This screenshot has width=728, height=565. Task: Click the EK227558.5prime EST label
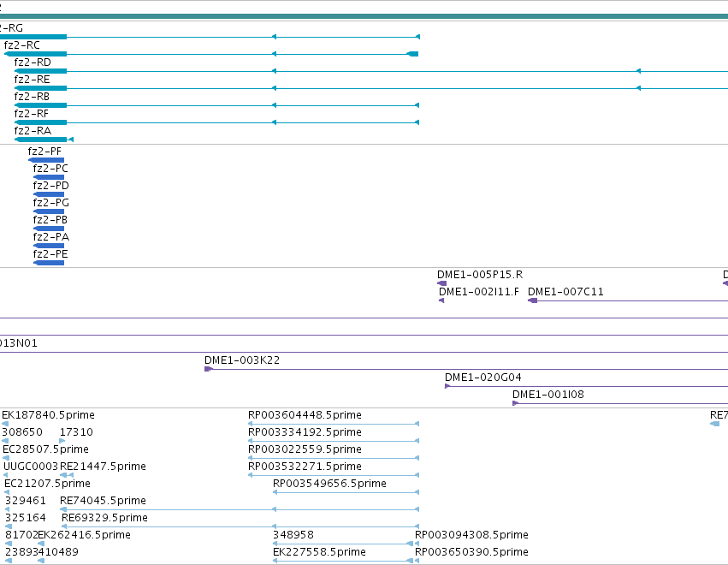click(x=319, y=553)
